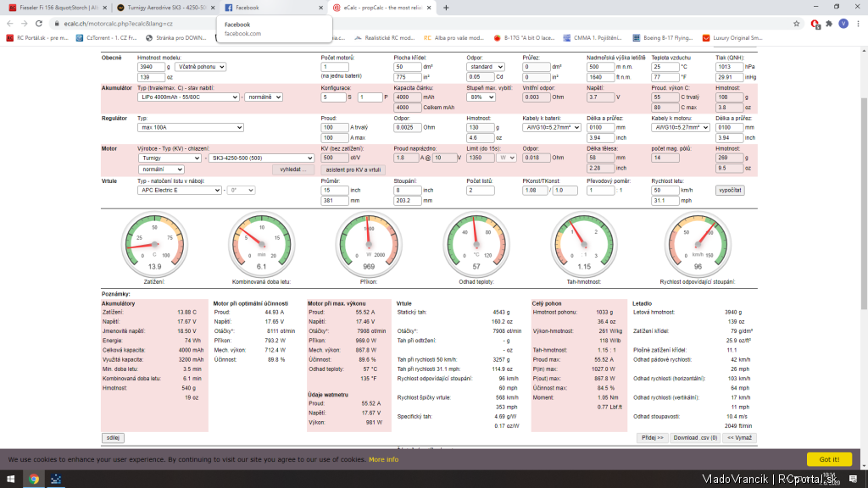Screen dimensions: 868x488
Task: Bookmark this page with the star icon
Action: pyautogui.click(x=797, y=24)
